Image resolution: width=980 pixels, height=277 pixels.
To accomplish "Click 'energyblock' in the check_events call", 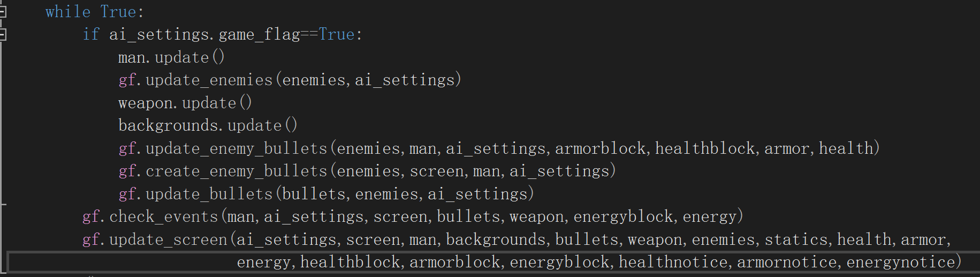I will 623,217.
